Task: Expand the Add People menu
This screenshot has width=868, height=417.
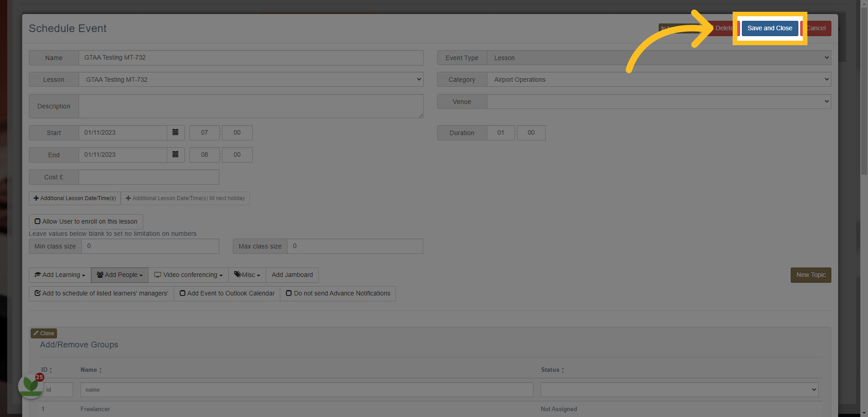Action: 120,275
